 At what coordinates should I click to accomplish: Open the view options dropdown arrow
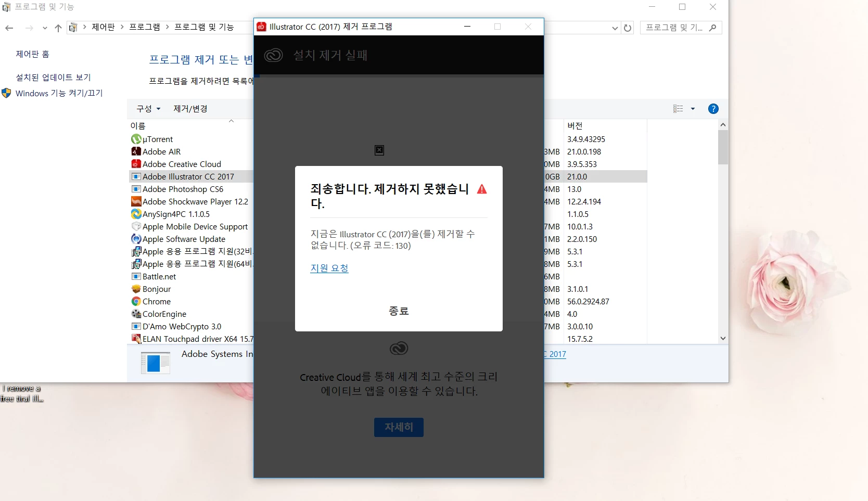tap(693, 109)
